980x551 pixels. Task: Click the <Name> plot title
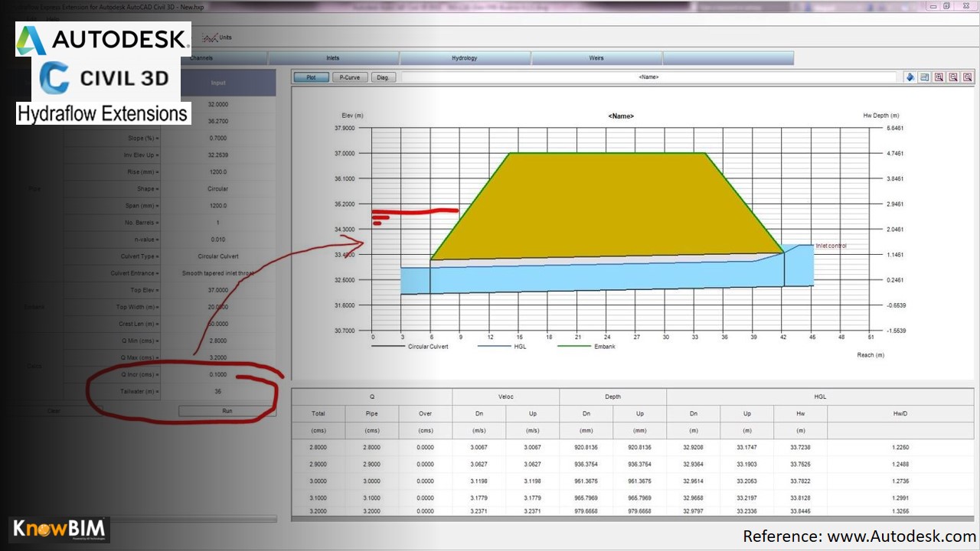(x=621, y=116)
